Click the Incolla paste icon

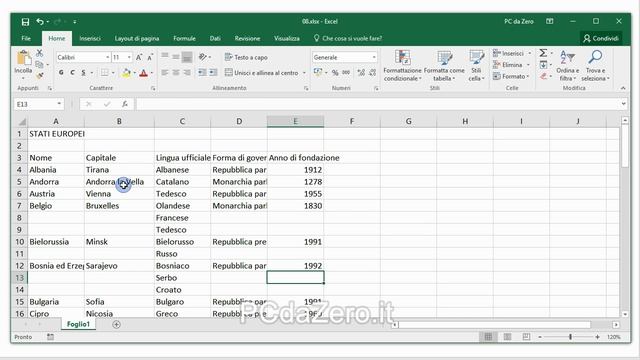(23, 58)
